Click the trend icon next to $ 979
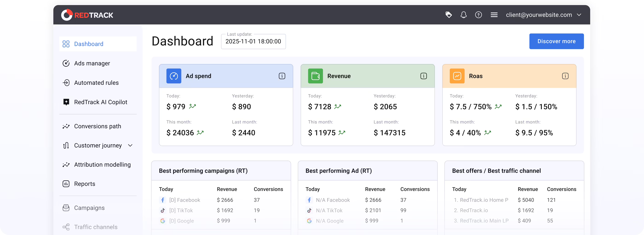Viewport: 644px width, 235px height. coord(193,106)
